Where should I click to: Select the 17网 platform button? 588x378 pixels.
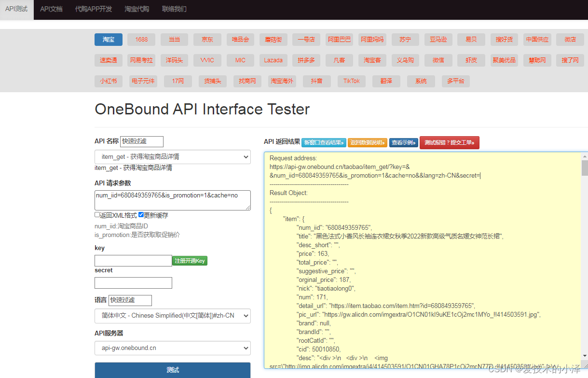(178, 81)
